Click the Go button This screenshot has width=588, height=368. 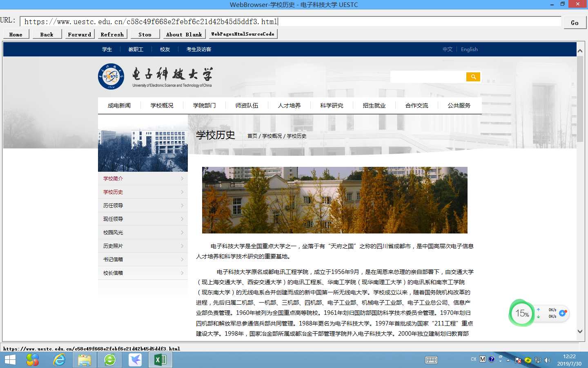(575, 22)
